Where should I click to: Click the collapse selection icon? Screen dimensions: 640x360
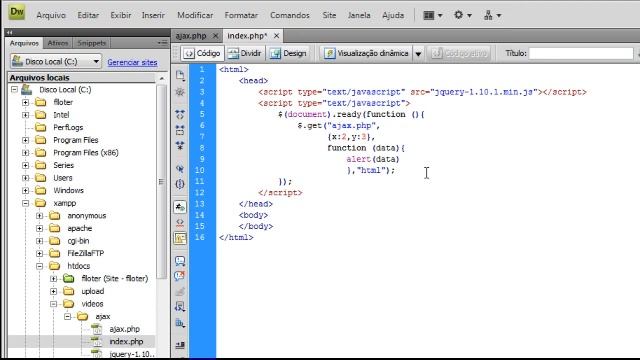pos(180,130)
